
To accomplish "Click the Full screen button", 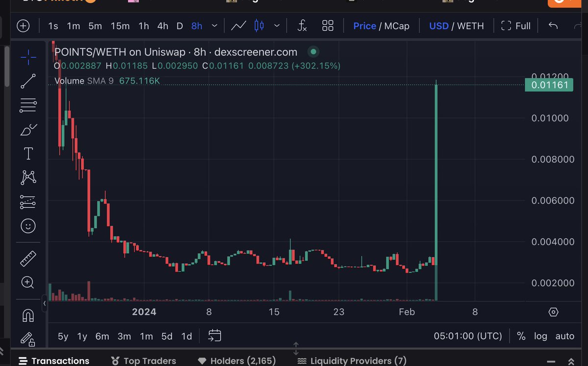I will tap(515, 25).
